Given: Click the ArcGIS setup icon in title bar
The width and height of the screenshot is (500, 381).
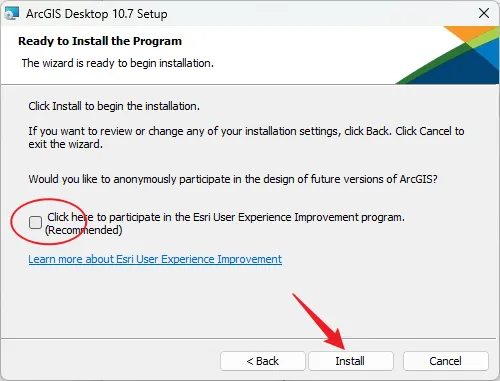Looking at the screenshot, I should click(x=12, y=14).
